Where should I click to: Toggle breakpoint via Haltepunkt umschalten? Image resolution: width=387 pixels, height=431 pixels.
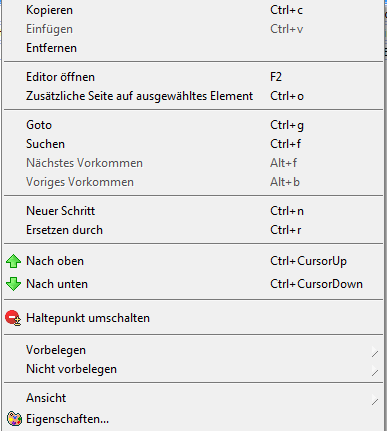[x=193, y=318]
